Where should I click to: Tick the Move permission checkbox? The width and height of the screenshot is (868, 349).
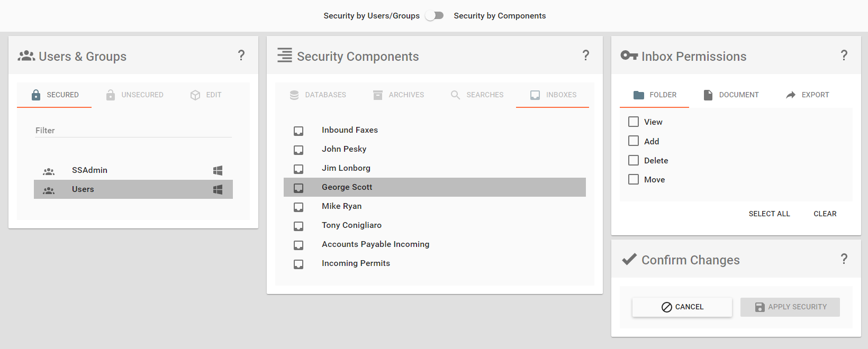(634, 180)
